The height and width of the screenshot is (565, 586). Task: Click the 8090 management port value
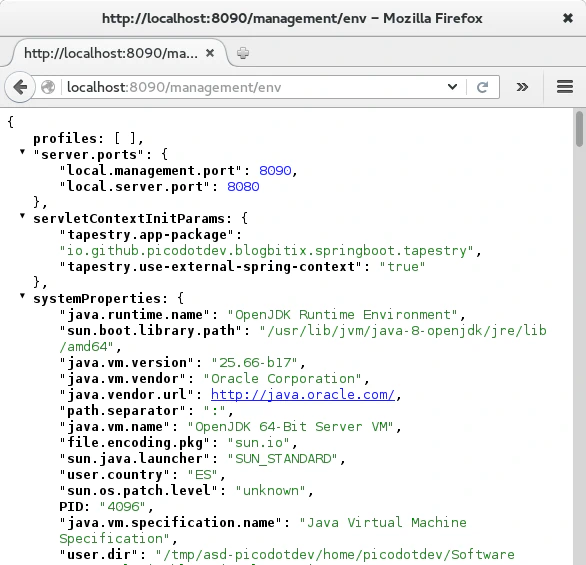[275, 171]
